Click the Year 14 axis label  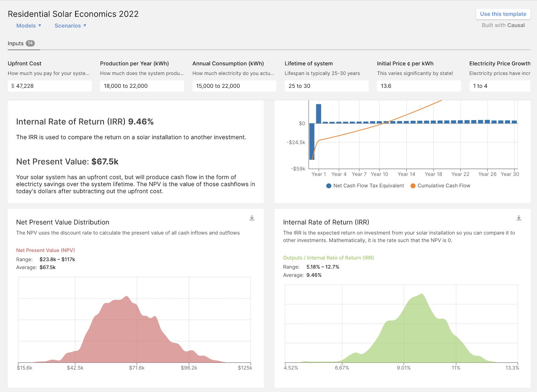coord(406,174)
